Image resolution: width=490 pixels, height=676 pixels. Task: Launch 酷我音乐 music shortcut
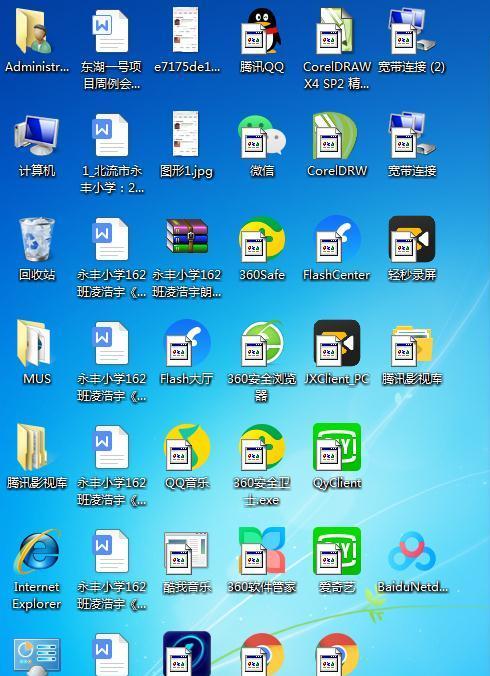click(186, 553)
